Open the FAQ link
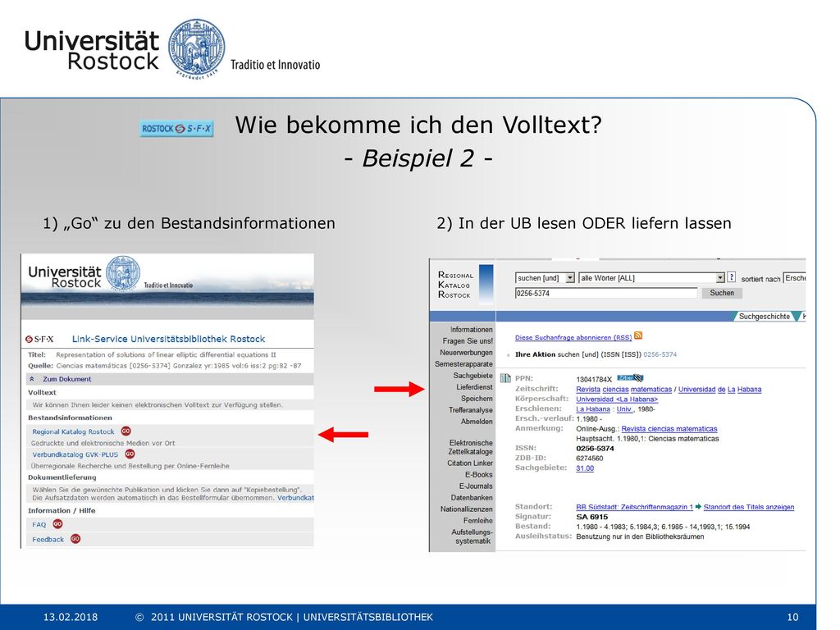Image resolution: width=840 pixels, height=630 pixels. pyautogui.click(x=39, y=524)
